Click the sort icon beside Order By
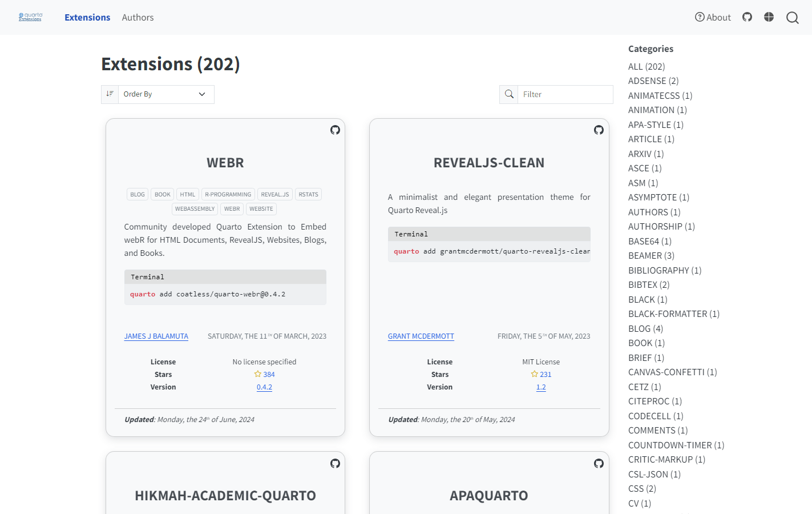Screen dimensions: 812x514 click(x=110, y=94)
